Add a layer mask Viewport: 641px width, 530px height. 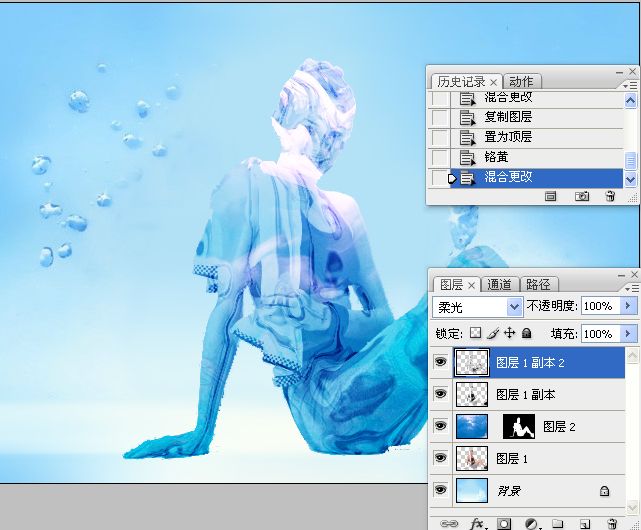[505, 522]
